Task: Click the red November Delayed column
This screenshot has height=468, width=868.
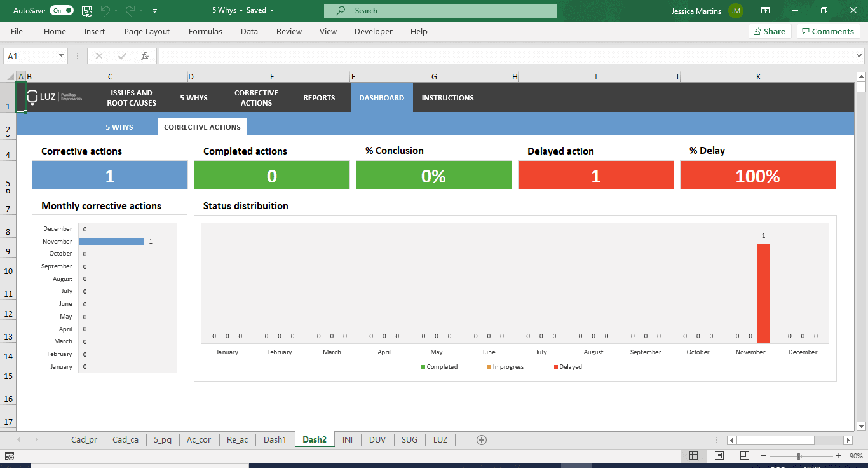Action: tap(763, 293)
